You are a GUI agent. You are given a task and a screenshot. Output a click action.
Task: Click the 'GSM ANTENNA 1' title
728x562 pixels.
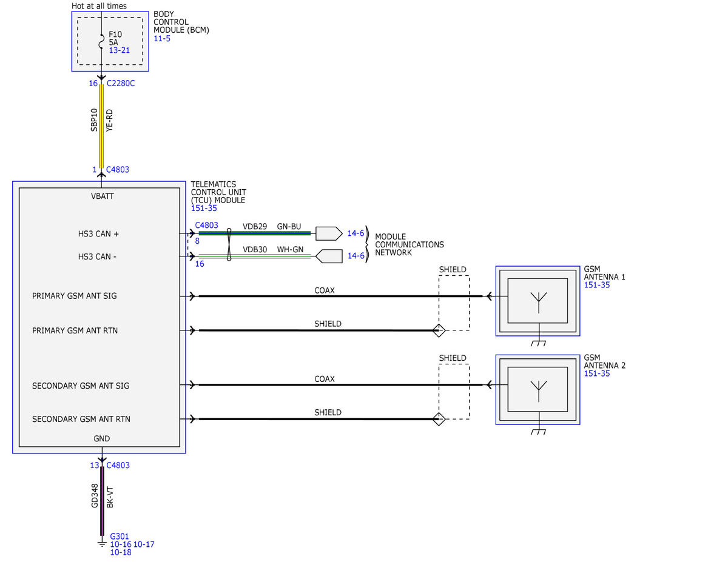(x=605, y=273)
